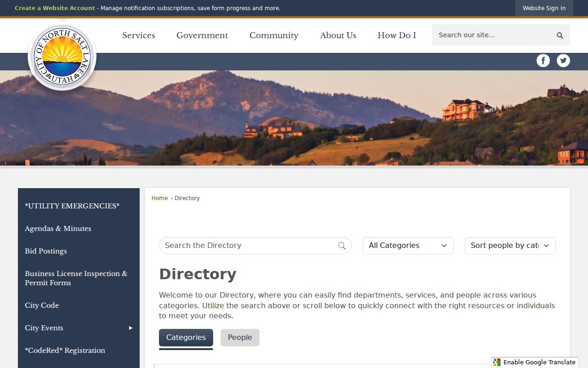Open the Agendas & Minutes sidebar link

tap(79, 229)
